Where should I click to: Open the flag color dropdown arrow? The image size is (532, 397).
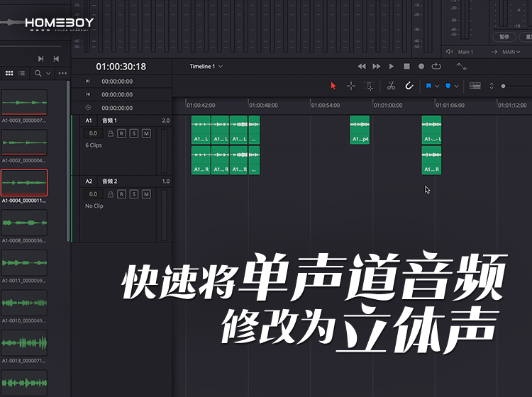click(x=437, y=86)
